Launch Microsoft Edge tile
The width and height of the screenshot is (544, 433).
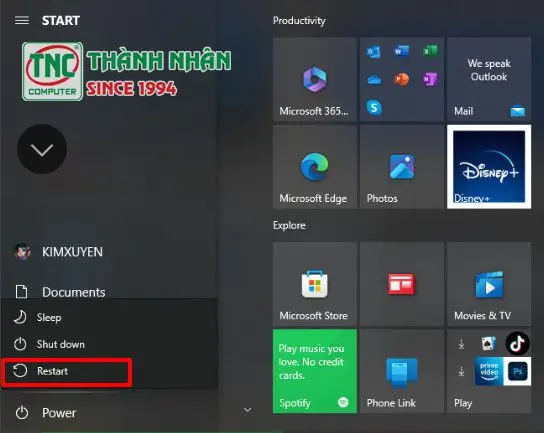tap(315, 167)
